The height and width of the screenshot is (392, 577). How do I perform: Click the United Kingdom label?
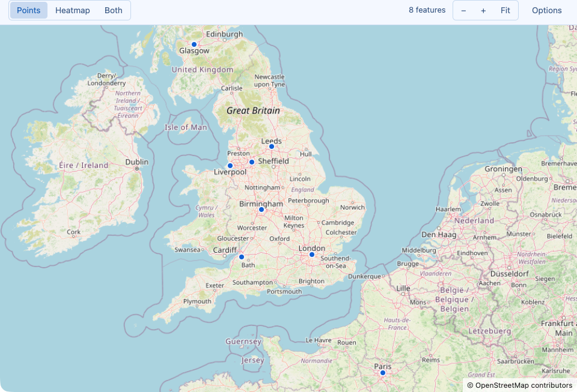click(x=203, y=70)
